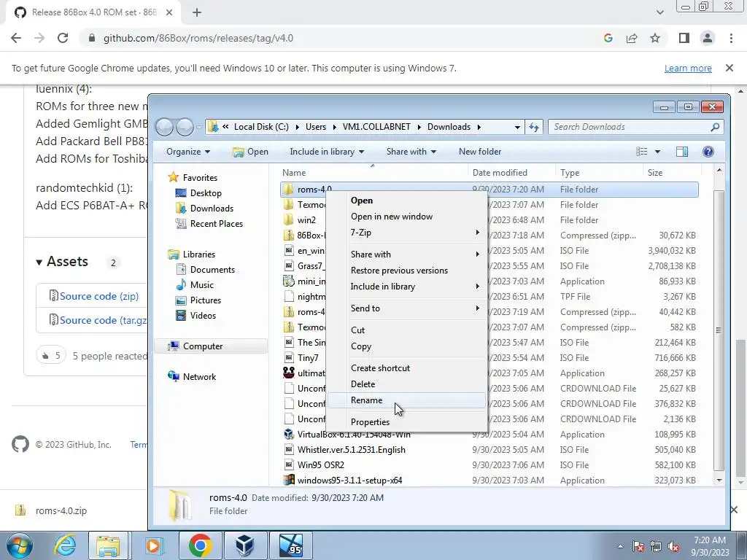Select Downloads in Favorites
The image size is (747, 560).
[x=212, y=208]
